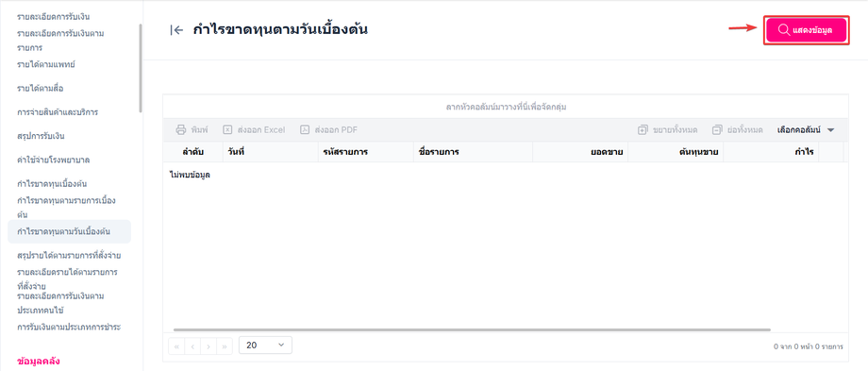The image size is (868, 371).
Task: Open การรับเงินตามประเภทการชำระ in the sidebar
Action: (69, 328)
